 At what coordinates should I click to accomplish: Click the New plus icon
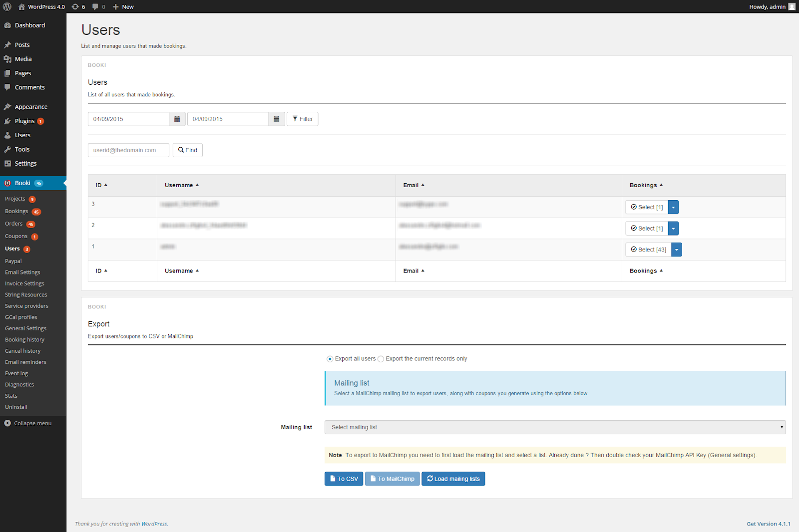[x=115, y=6]
